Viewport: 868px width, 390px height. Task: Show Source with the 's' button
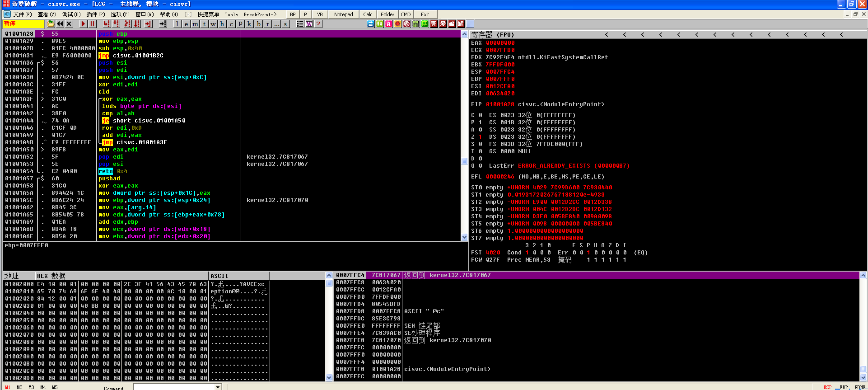click(x=286, y=24)
